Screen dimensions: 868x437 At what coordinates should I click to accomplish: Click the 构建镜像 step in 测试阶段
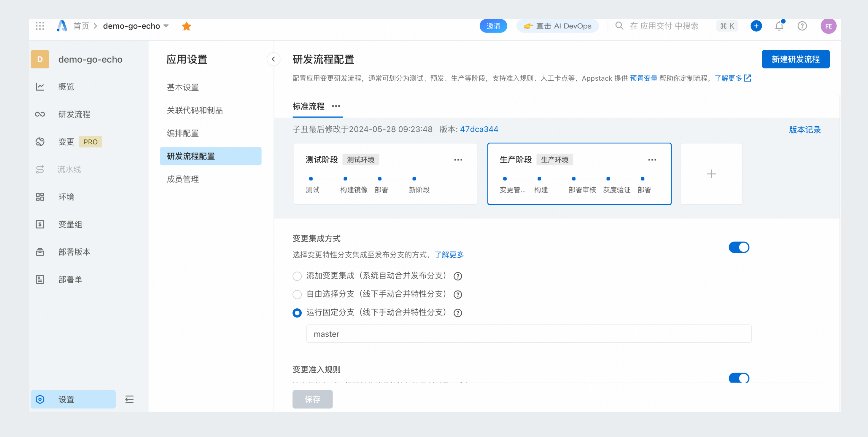(354, 189)
